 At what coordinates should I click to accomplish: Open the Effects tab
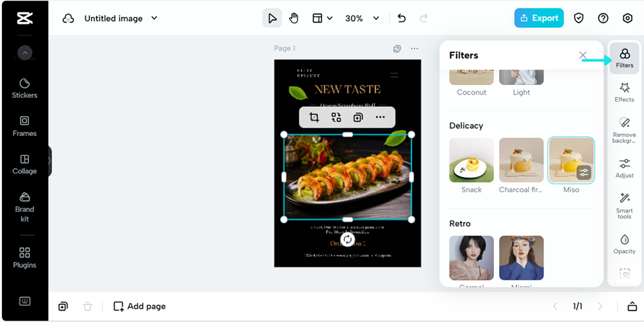[624, 92]
